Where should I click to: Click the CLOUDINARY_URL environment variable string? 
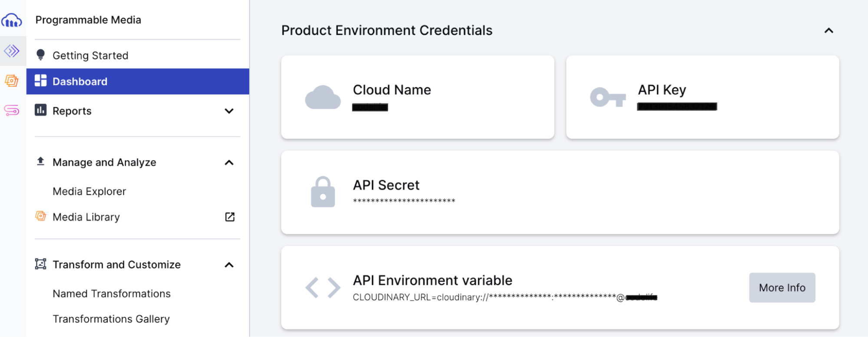point(505,297)
